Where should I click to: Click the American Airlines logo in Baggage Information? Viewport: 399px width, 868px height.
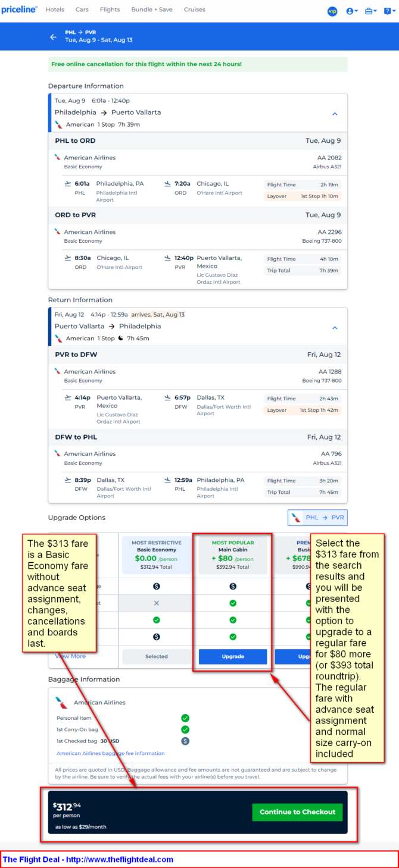(x=61, y=702)
